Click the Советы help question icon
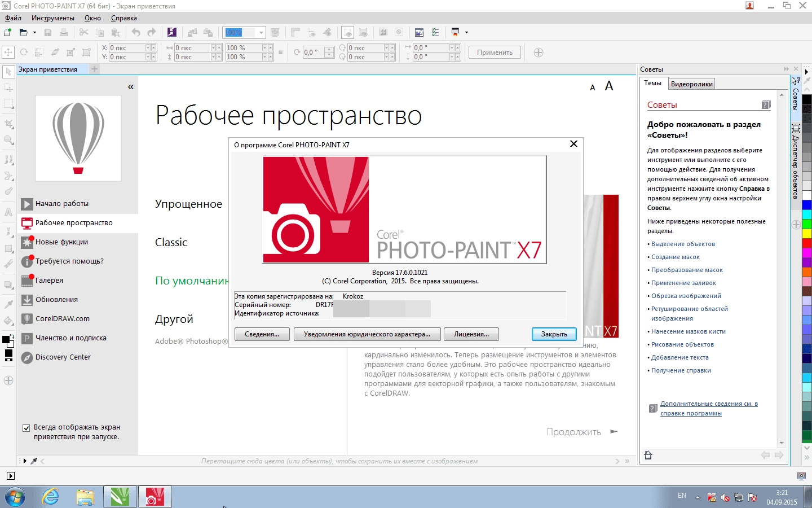This screenshot has width=812, height=508. [766, 105]
